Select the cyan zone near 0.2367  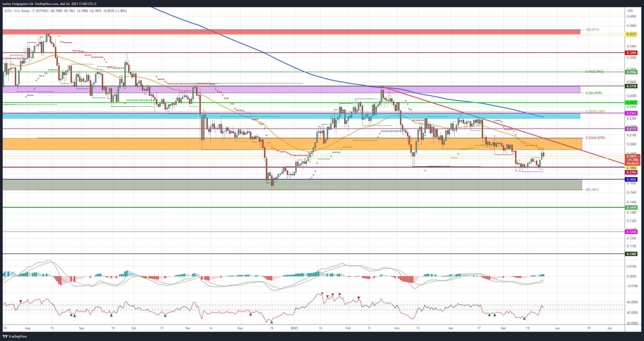291,116
